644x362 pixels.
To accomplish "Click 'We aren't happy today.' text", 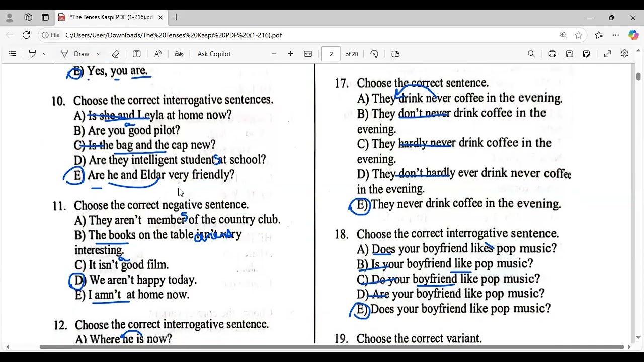I will (x=143, y=280).
